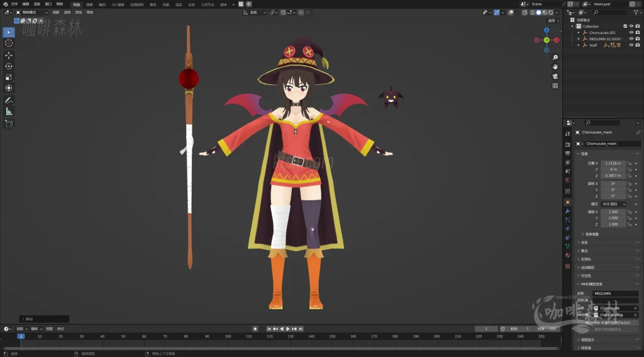Open the rotation mode XYZ dropdown
Screen dimensions: 644x357
coord(614,204)
